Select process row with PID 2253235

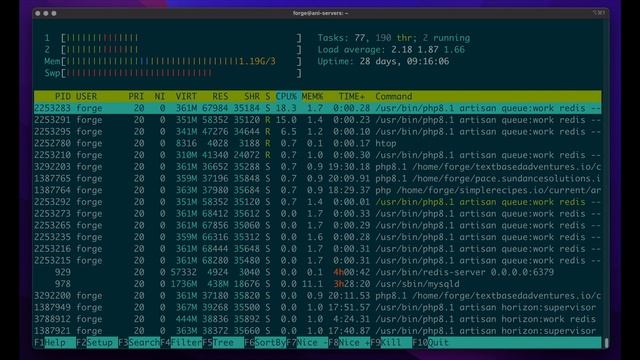tap(318, 237)
